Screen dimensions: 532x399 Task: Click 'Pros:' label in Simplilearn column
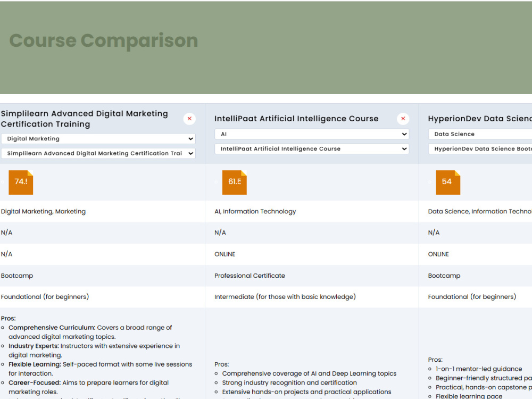[x=8, y=319]
